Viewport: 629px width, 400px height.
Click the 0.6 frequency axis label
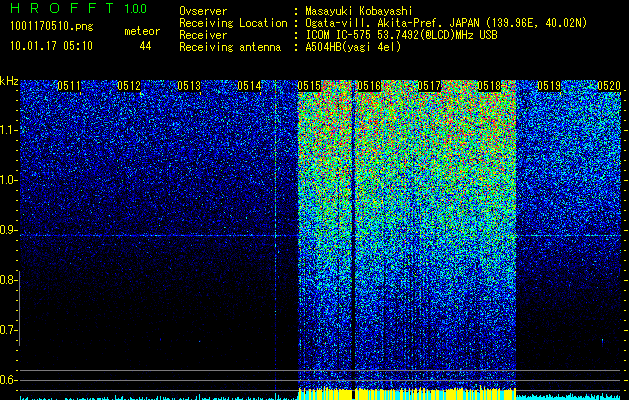8,380
